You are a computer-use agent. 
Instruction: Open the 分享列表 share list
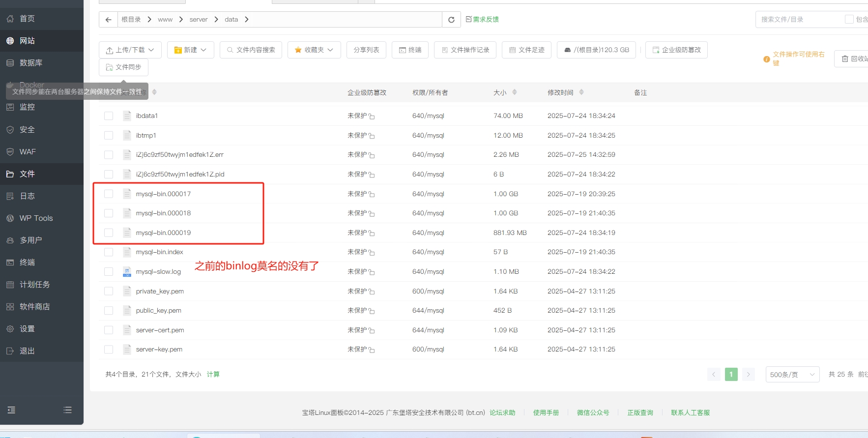coord(366,50)
